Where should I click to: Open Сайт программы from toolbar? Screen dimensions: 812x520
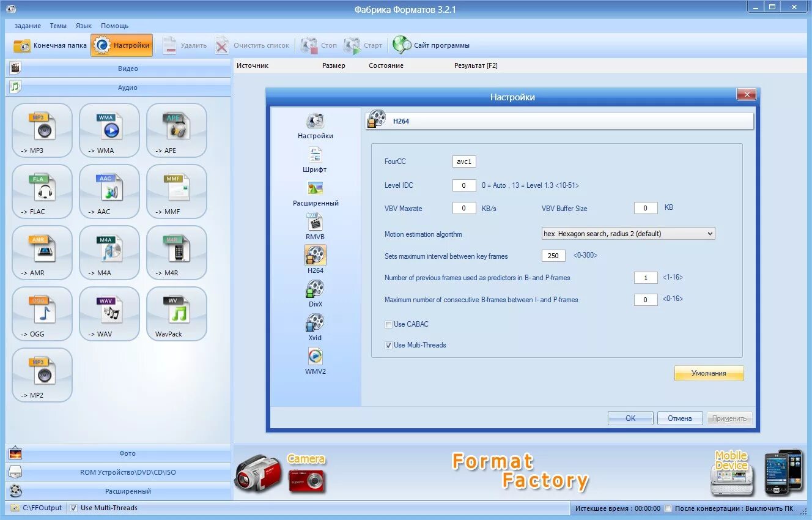coord(432,45)
